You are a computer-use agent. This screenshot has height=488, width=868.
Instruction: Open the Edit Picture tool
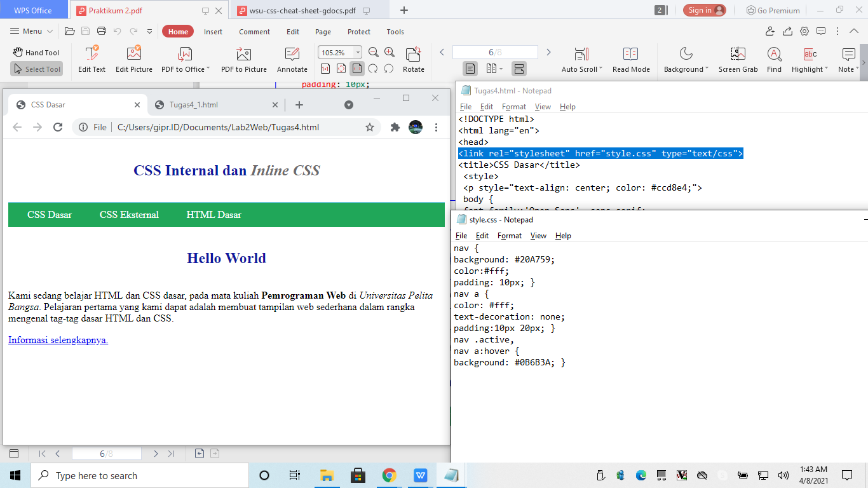133,58
